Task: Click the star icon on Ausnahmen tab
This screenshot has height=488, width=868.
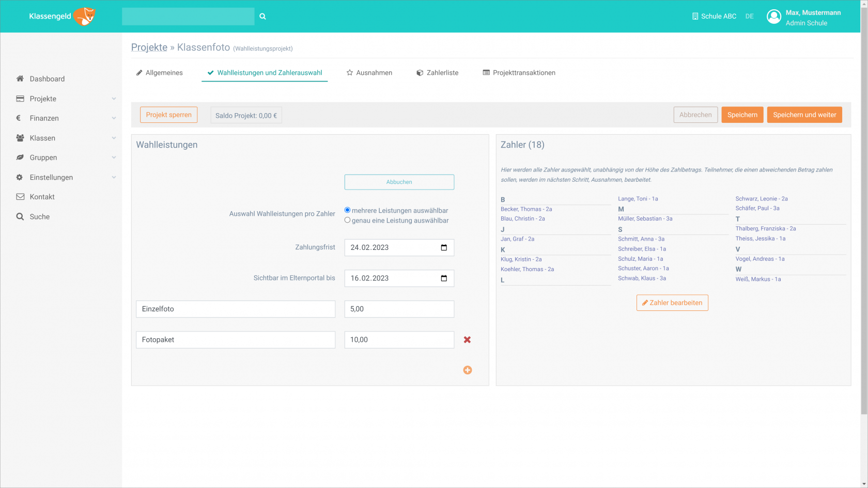Action: point(350,73)
